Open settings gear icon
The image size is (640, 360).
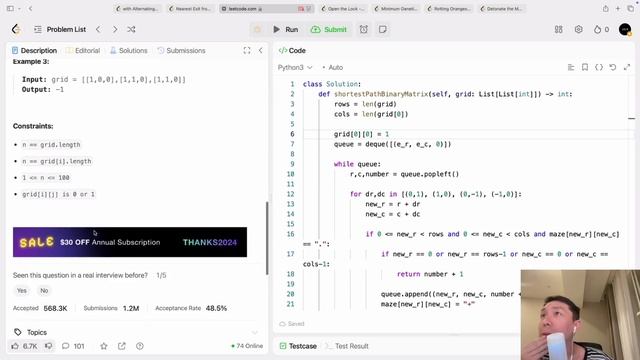[x=578, y=29]
